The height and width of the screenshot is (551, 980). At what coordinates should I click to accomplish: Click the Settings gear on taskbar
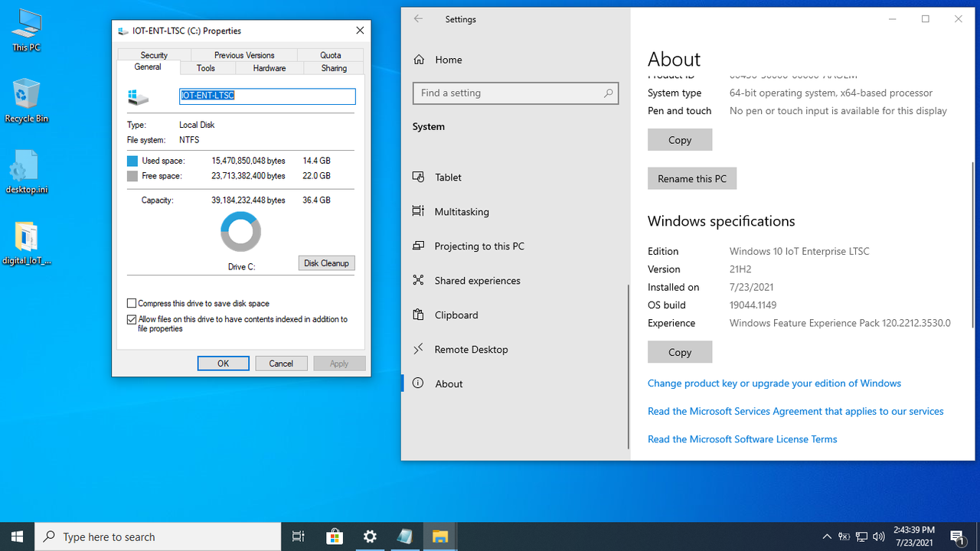tap(370, 536)
